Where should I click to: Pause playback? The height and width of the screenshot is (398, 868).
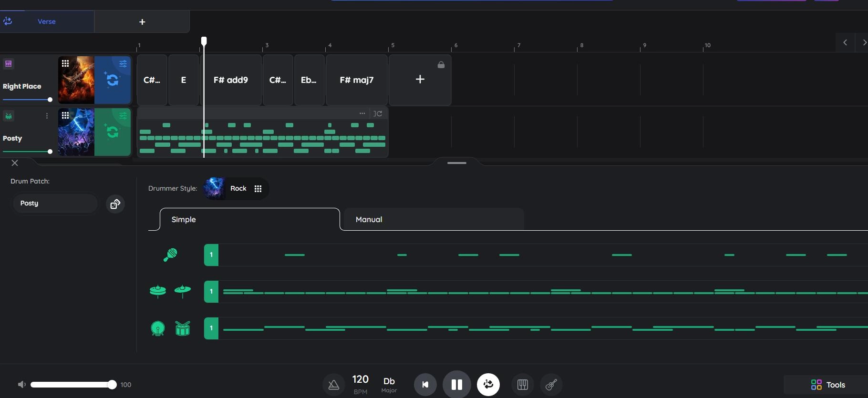point(456,385)
